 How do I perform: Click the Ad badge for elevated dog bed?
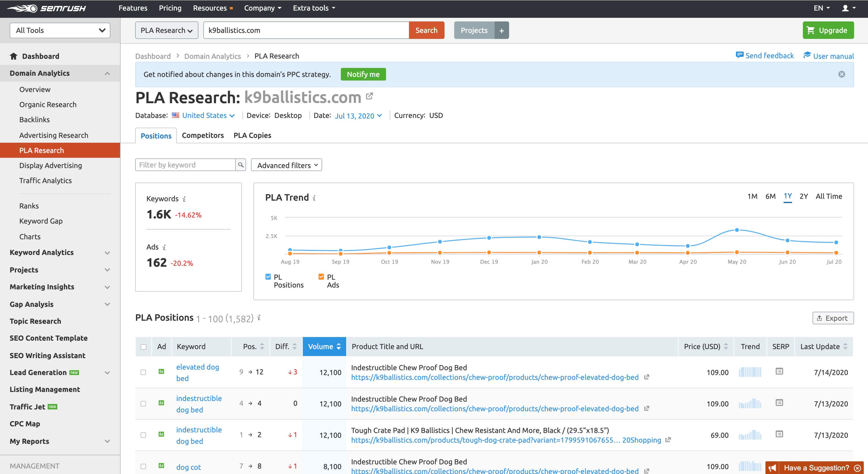161,371
